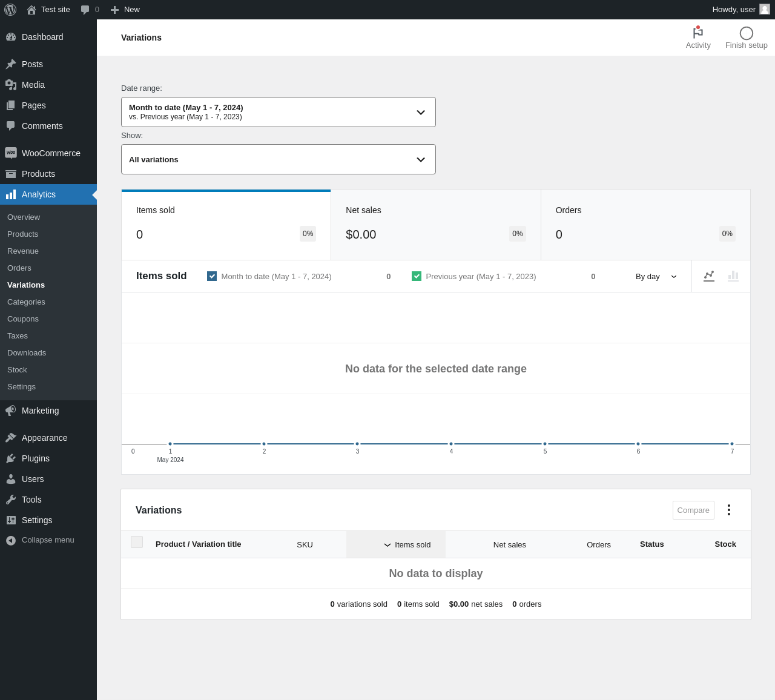Select the Net sales summary tab
Screen dimensions: 775x700
(x=435, y=225)
